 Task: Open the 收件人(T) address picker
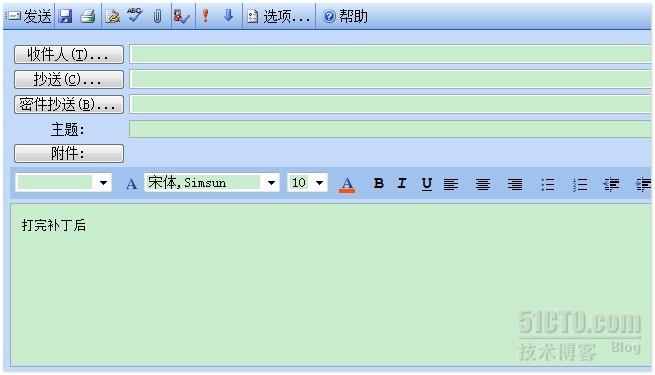(x=69, y=55)
